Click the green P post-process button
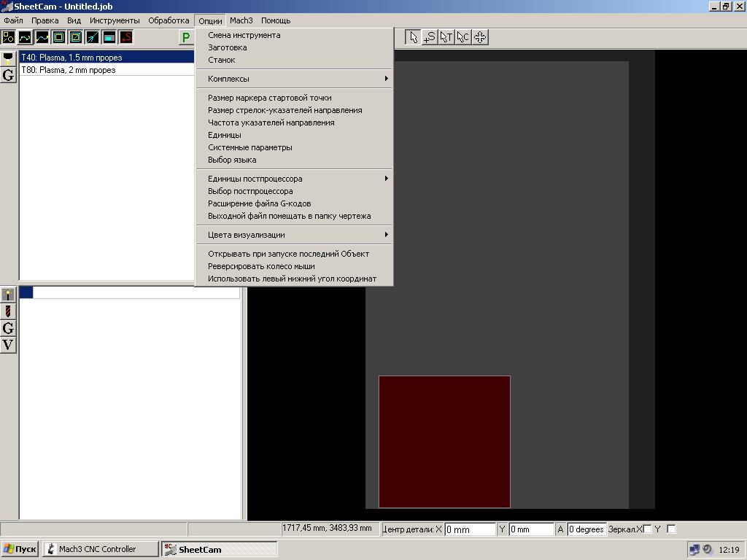The image size is (747, 560). 186,37
